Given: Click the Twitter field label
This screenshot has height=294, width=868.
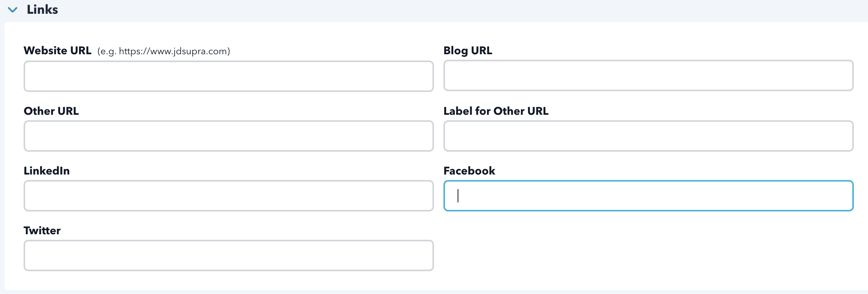Looking at the screenshot, I should [42, 231].
